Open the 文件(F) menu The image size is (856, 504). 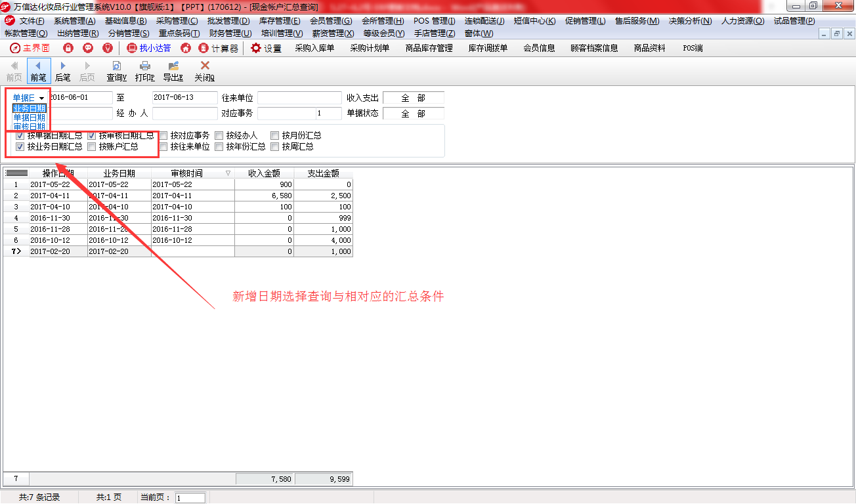coord(32,21)
